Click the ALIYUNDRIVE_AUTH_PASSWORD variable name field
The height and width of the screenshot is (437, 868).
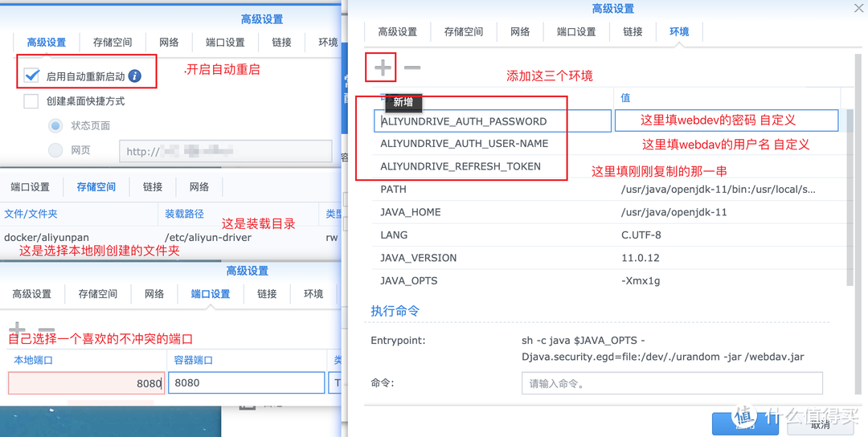click(x=493, y=121)
